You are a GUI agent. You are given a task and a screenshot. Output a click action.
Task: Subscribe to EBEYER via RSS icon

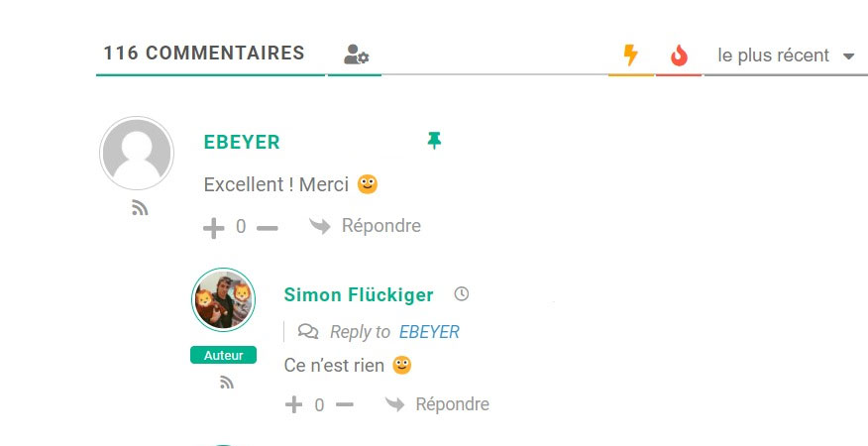[140, 208]
